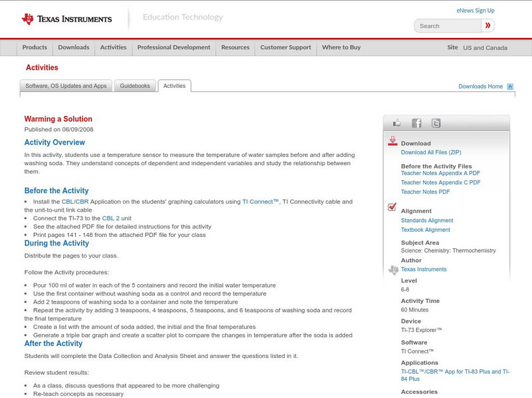Share via the Facebook icon
The width and height of the screenshot is (532, 398).
[x=416, y=123]
